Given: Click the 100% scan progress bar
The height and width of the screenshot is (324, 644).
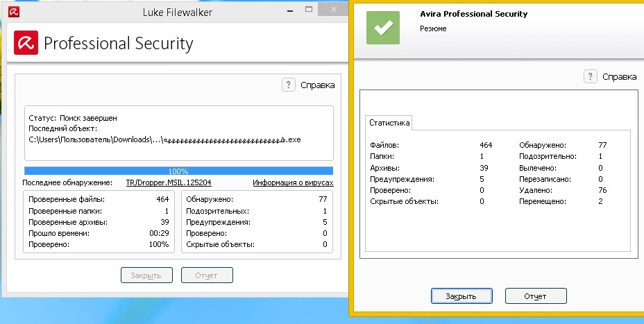Looking at the screenshot, I should 178,171.
